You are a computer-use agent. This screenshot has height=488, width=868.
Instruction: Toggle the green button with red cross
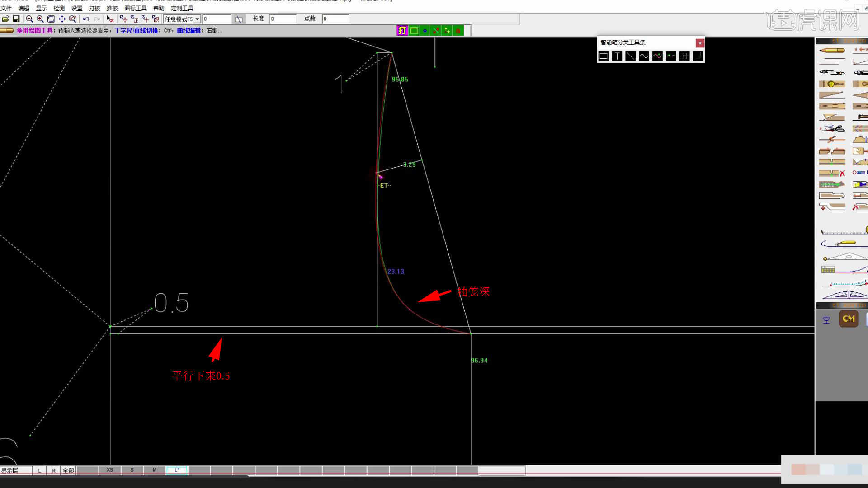(x=436, y=31)
